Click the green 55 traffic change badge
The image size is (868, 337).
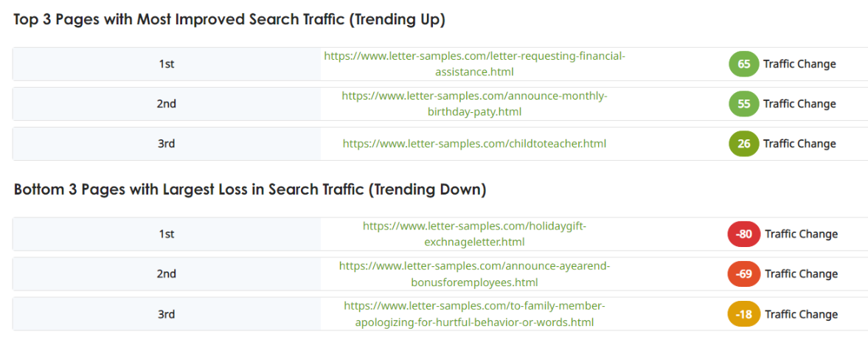pos(743,104)
